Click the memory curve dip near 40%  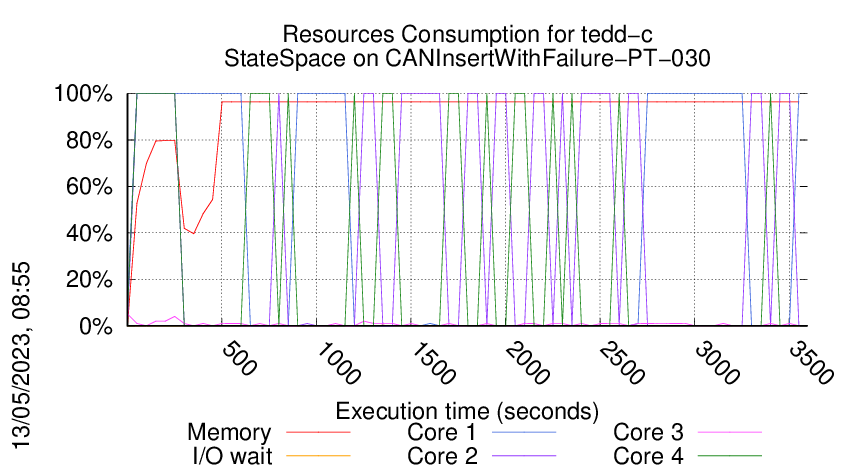[193, 233]
